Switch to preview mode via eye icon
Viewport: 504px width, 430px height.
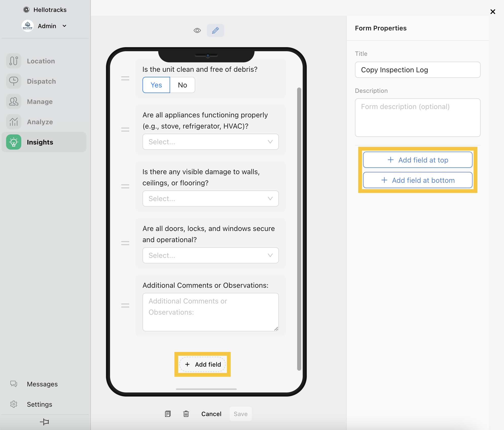click(197, 30)
